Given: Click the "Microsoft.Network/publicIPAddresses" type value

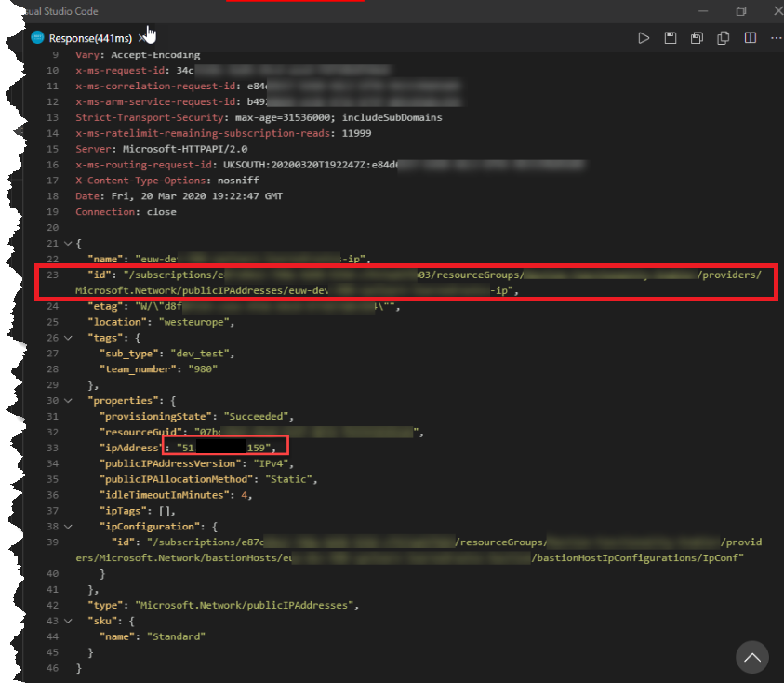Looking at the screenshot, I should (x=244, y=605).
